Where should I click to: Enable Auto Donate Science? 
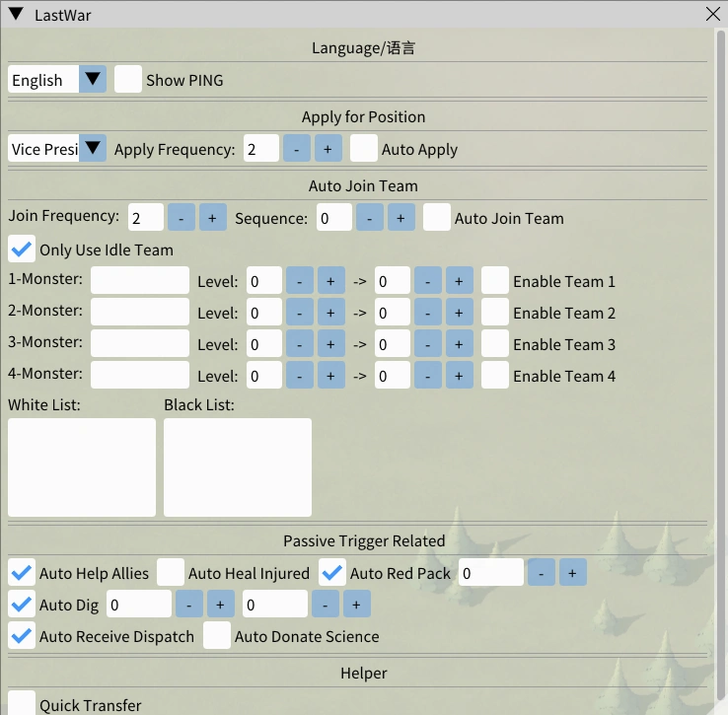[x=217, y=636]
